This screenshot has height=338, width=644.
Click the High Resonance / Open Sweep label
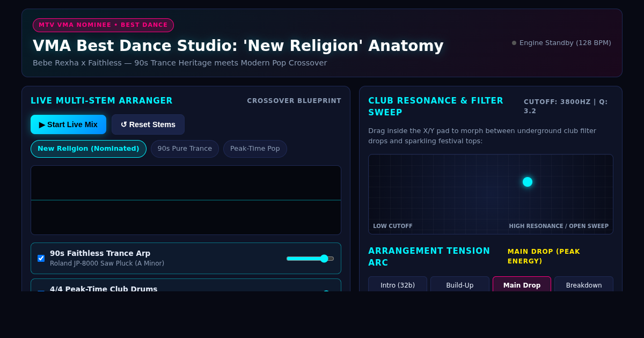559,226
